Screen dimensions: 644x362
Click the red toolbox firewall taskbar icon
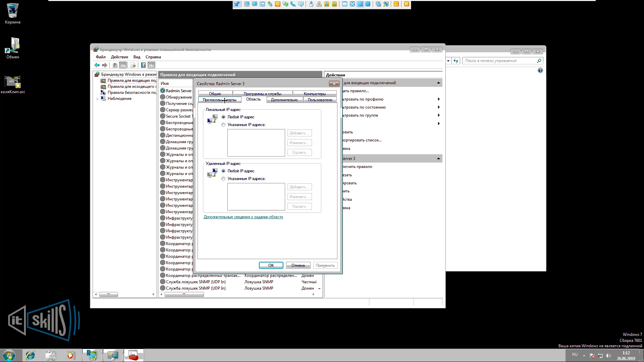(x=133, y=355)
